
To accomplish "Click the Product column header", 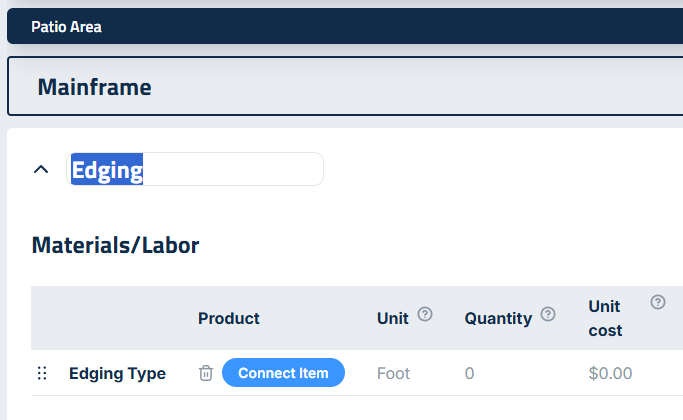I will [x=228, y=318].
